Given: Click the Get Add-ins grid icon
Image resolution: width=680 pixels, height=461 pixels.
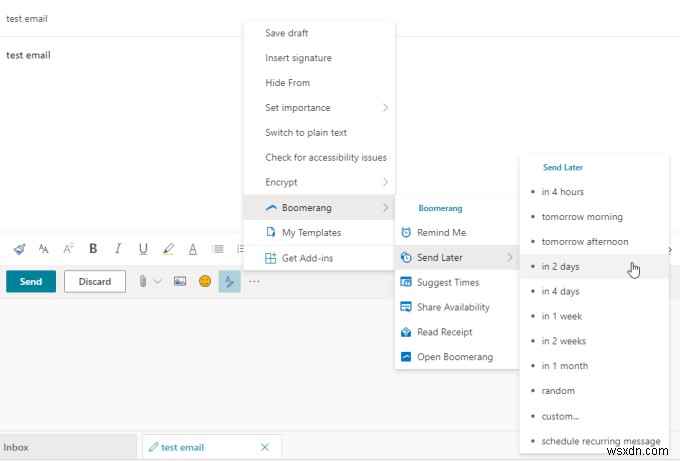Looking at the screenshot, I should (271, 258).
